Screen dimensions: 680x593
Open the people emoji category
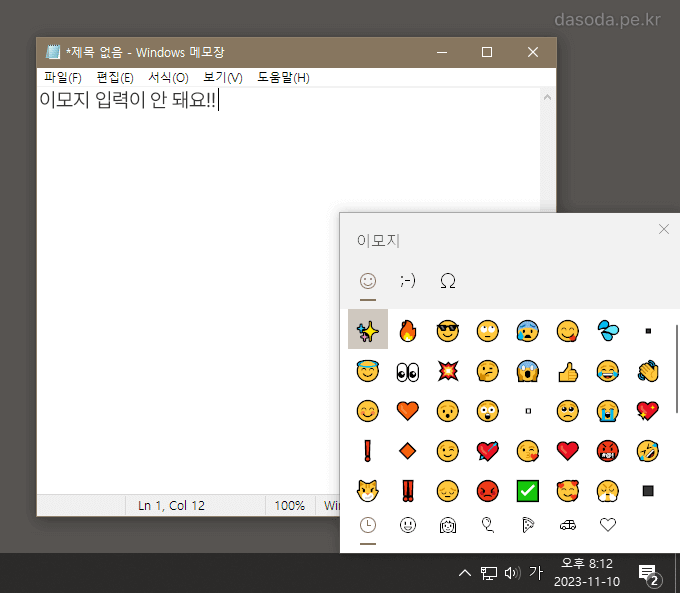point(448,525)
